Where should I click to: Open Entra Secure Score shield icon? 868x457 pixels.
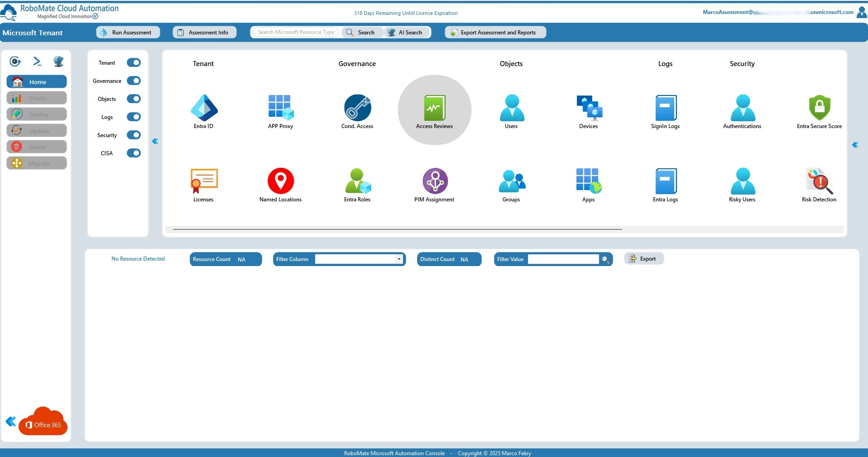[820, 108]
